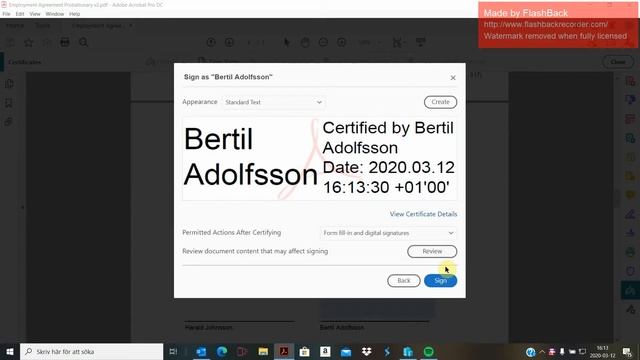The width and height of the screenshot is (640, 360).
Task: Click the bookmark star icon in toolbar
Action: [29, 42]
